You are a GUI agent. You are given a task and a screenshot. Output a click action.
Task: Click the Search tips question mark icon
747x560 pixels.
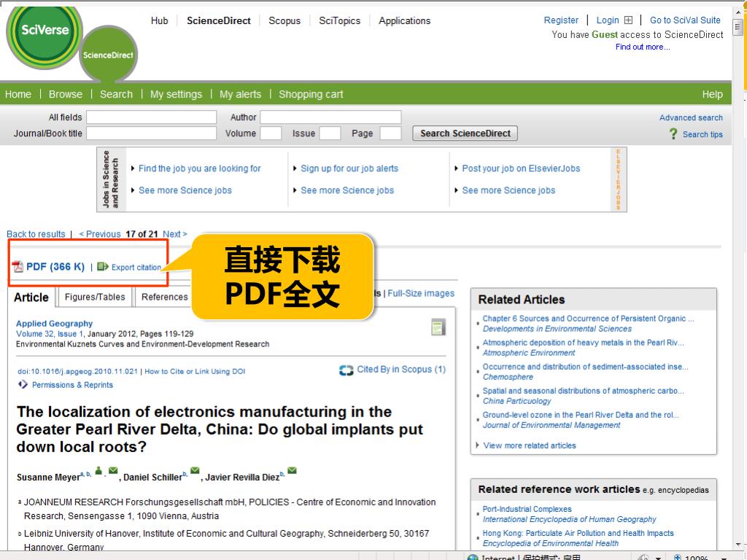coord(673,134)
